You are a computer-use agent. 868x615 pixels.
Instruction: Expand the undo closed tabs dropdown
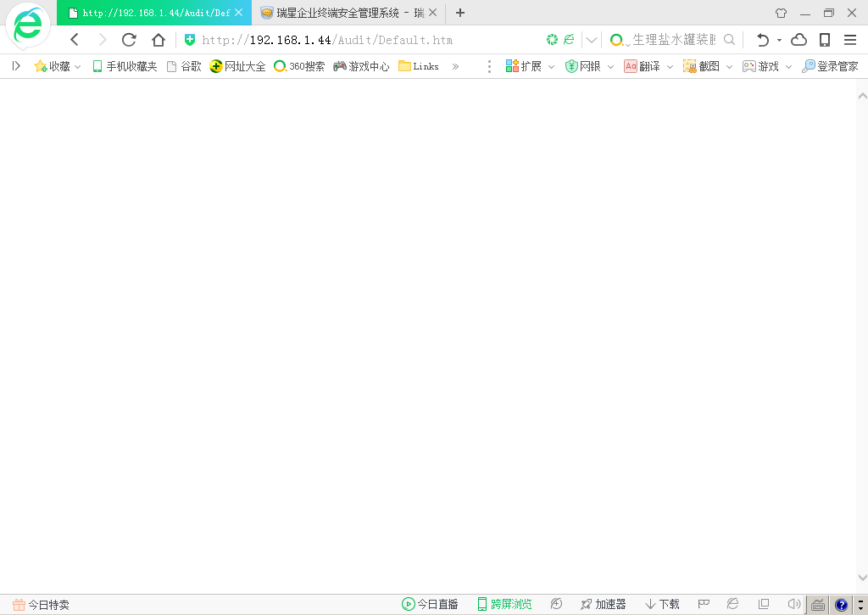tap(779, 40)
